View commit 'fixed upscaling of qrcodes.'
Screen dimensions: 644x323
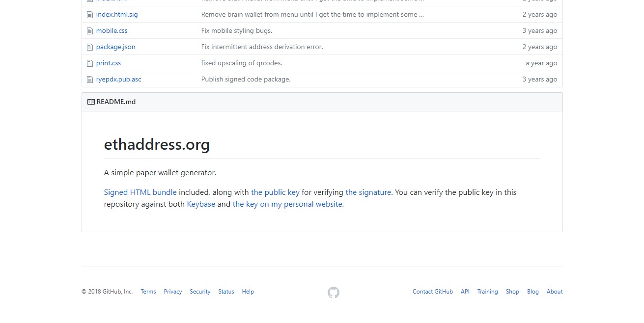[x=241, y=63]
